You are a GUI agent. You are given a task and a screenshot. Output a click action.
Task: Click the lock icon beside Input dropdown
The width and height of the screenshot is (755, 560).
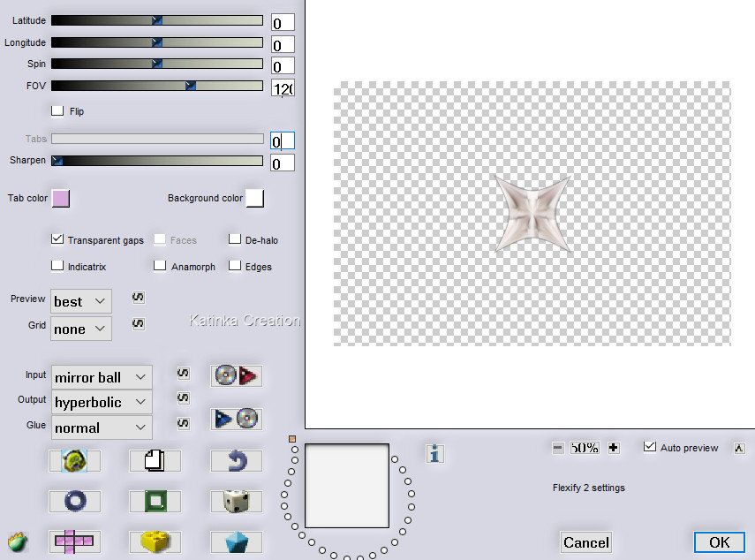pos(184,373)
